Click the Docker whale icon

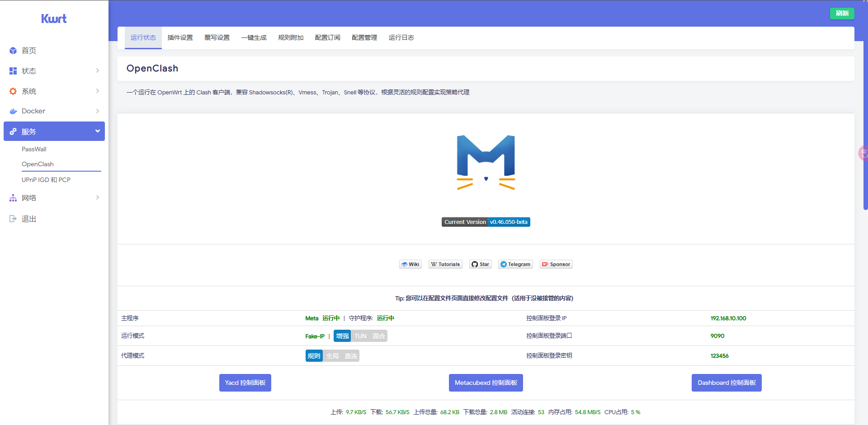point(13,111)
